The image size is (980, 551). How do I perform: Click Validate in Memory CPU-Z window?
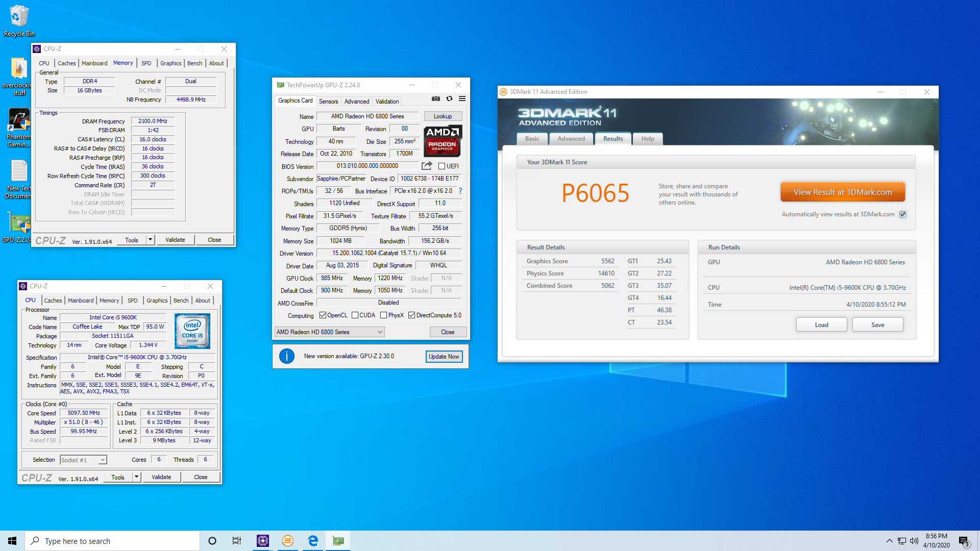pyautogui.click(x=175, y=240)
